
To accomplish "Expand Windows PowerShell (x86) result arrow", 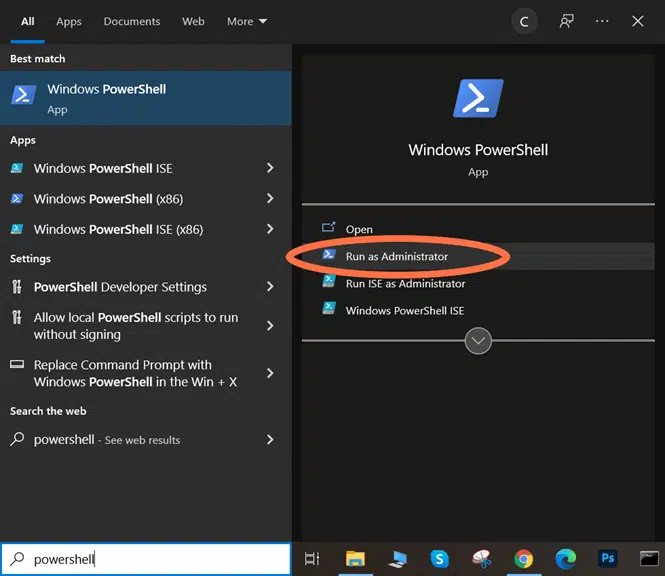I will pyautogui.click(x=270, y=199).
